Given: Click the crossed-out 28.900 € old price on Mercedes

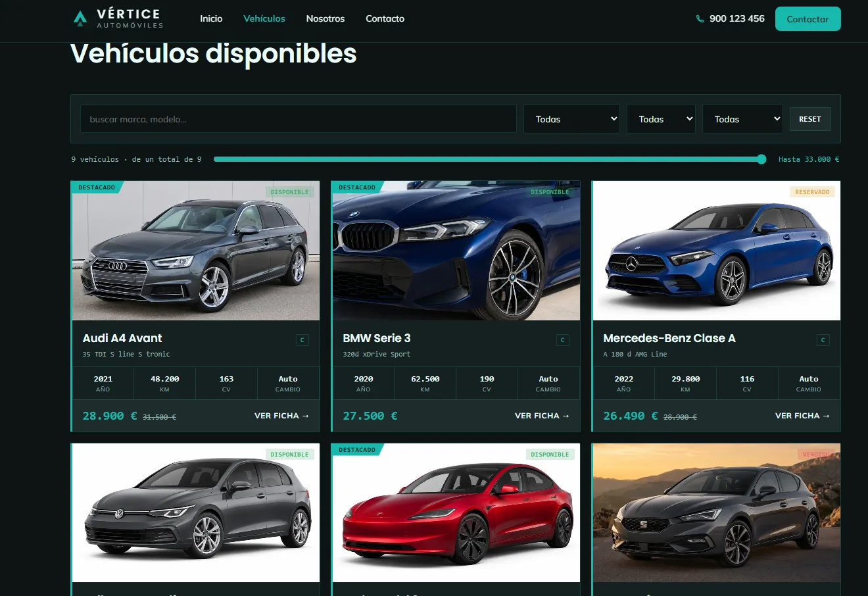Looking at the screenshot, I should coord(680,417).
